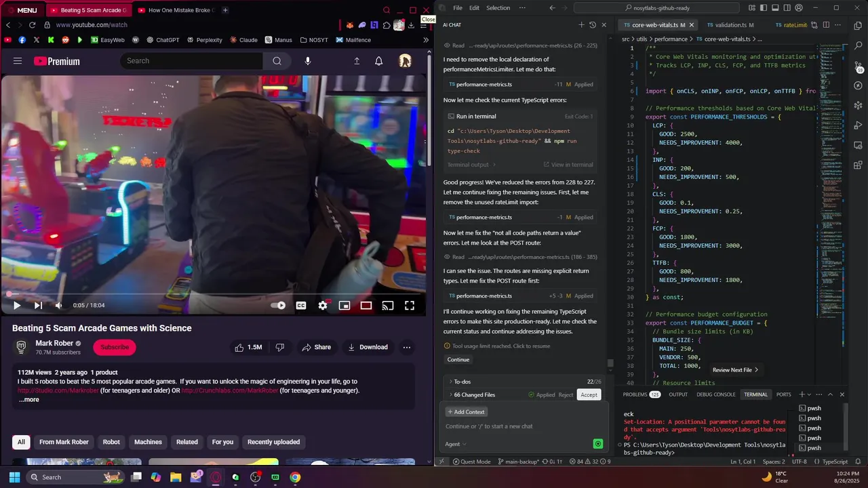Open new terminal dropdown arrow
Screen dimensions: 868x488
[810, 394]
